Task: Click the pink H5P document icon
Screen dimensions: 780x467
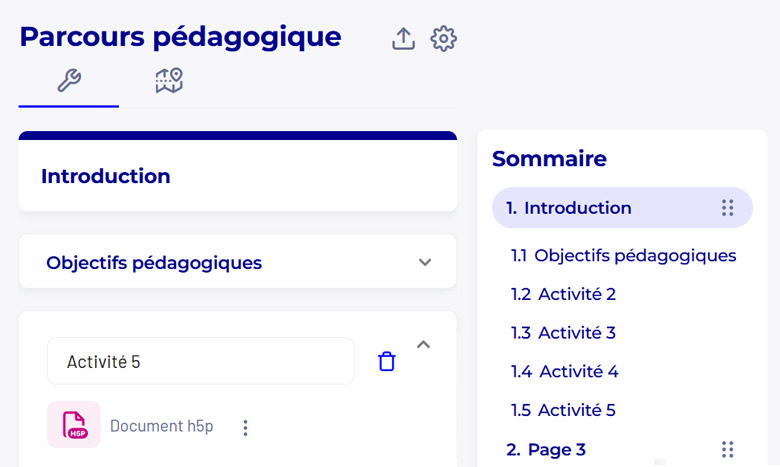Action: (74, 425)
